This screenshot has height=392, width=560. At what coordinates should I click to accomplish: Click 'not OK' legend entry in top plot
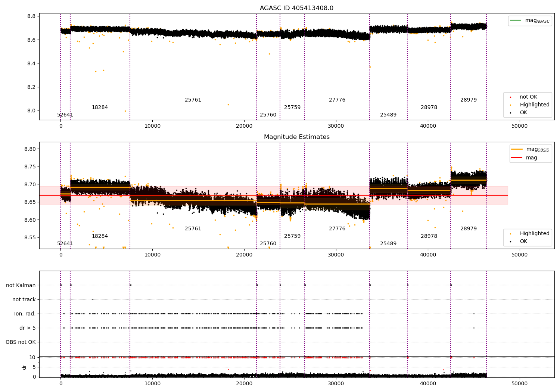click(x=524, y=97)
